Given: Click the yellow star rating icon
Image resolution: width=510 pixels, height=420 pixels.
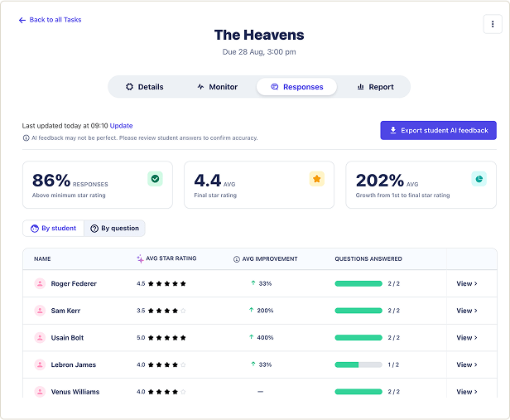Looking at the screenshot, I should [316, 178].
